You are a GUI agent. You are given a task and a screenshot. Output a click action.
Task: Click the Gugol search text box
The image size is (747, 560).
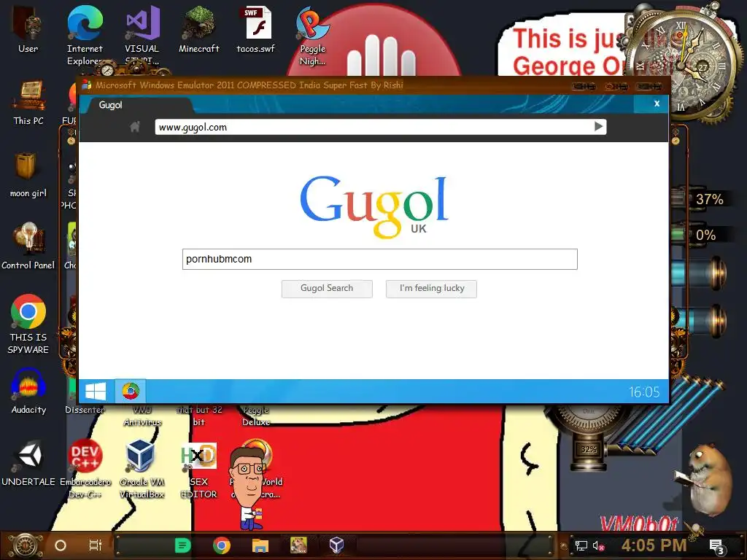pyautogui.click(x=379, y=259)
